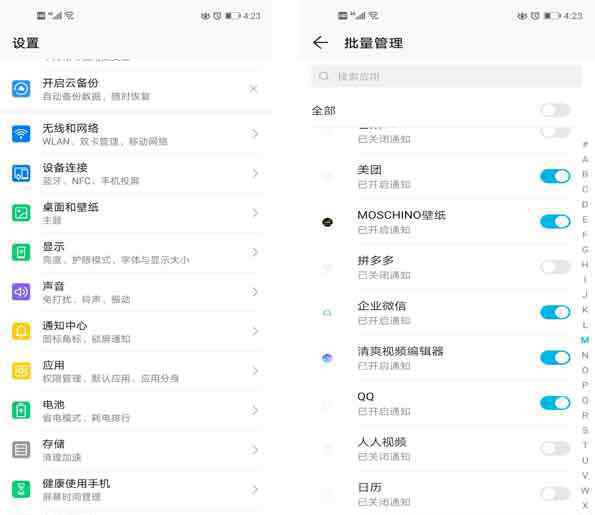This screenshot has width=595, height=515.
Task: Dismiss the cloud backup suggestion
Action: (x=254, y=89)
